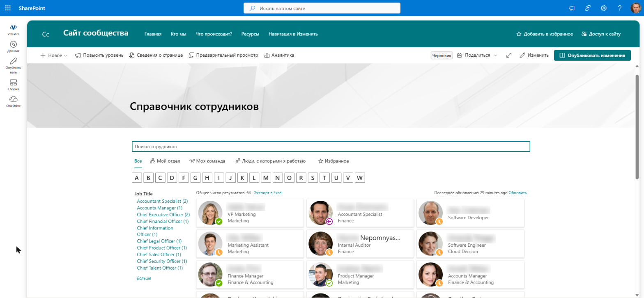Screen dimensions: 644x298
Task: Open 'Кто мы' navigation item
Action: pyautogui.click(x=179, y=34)
